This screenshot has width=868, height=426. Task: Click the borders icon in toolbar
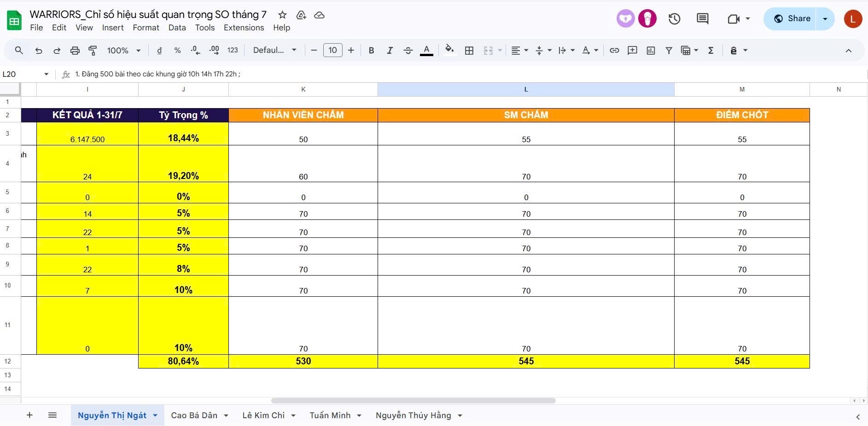point(469,51)
